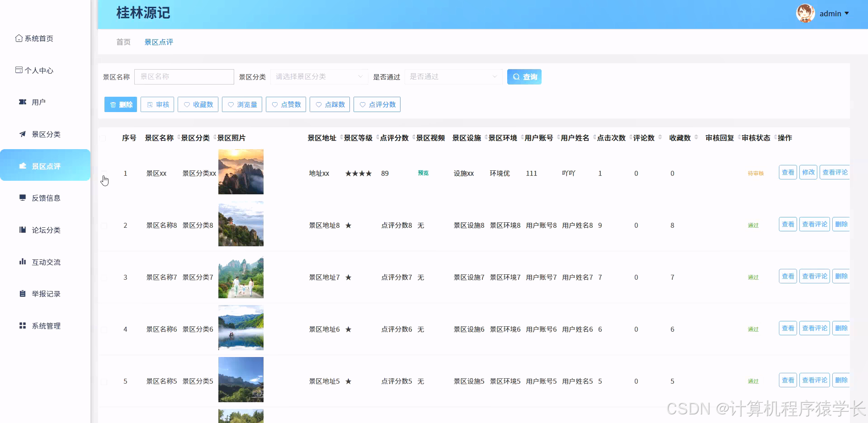Open the 互动交流 chart icon
The height and width of the screenshot is (423, 868).
click(22, 262)
